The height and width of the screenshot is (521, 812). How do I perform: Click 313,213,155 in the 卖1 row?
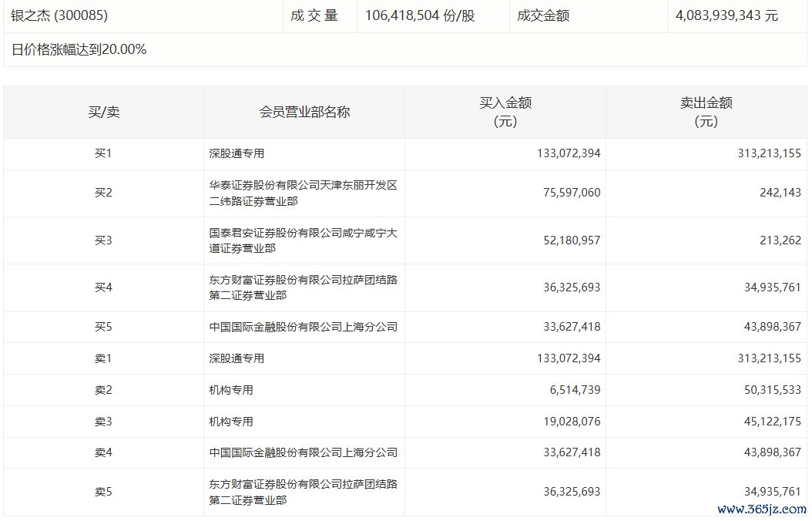[770, 359]
